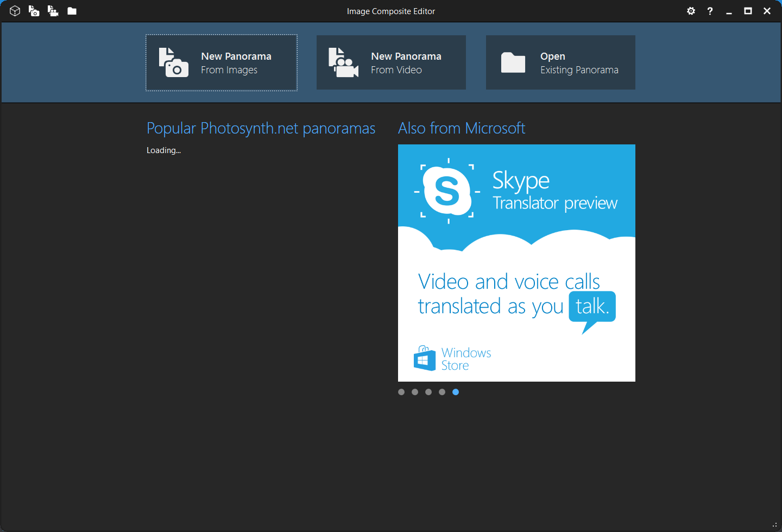The width and height of the screenshot is (782, 532).
Task: Open help question mark
Action: 710,11
